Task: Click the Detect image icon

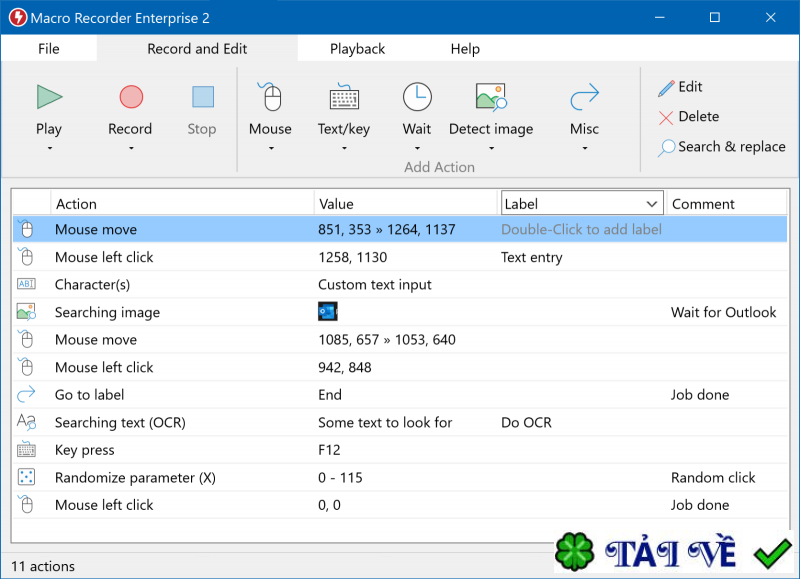Action: click(x=491, y=97)
